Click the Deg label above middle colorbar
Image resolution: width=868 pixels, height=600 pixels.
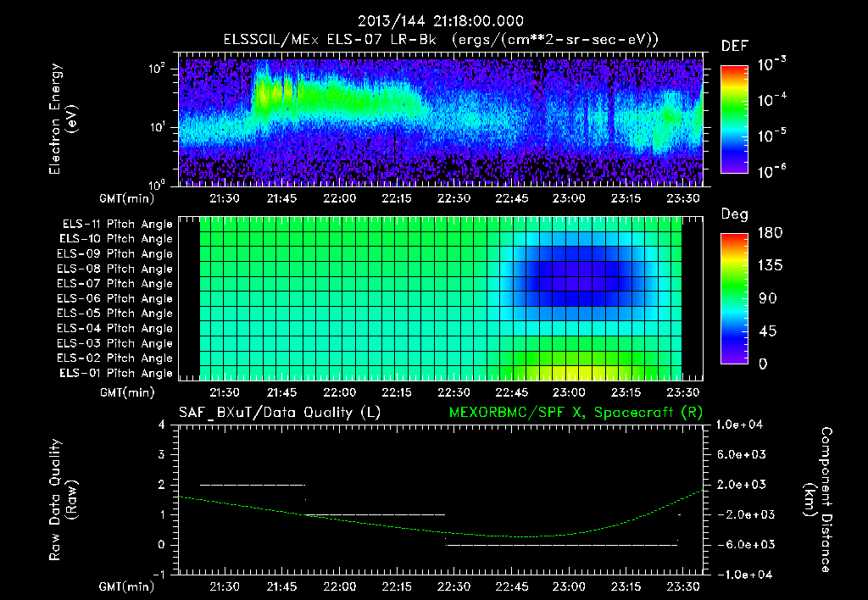pyautogui.click(x=734, y=214)
